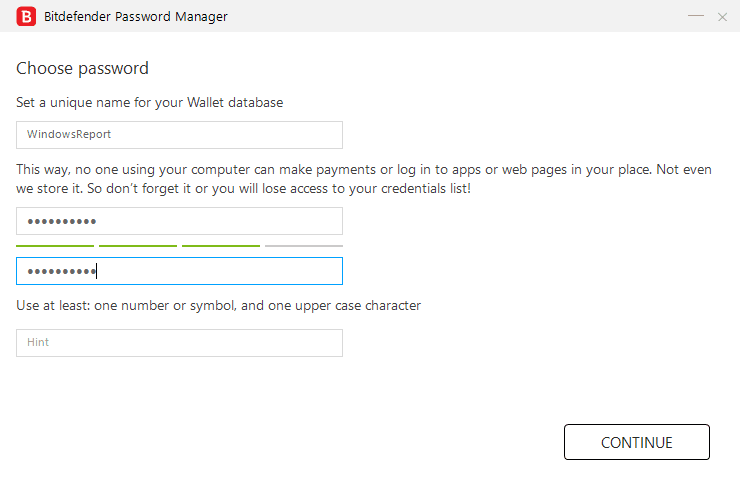Click into the Hint input field
This screenshot has width=740, height=490.
coord(179,343)
